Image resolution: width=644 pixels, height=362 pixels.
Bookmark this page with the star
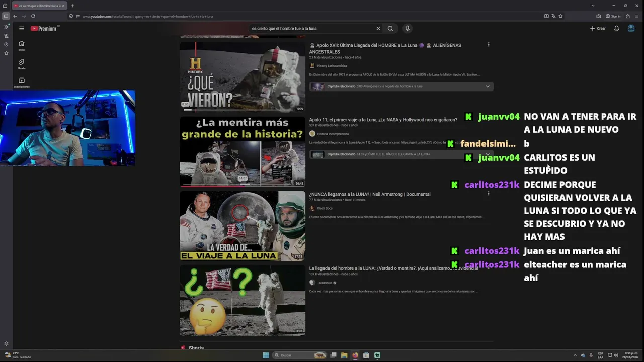point(560,16)
